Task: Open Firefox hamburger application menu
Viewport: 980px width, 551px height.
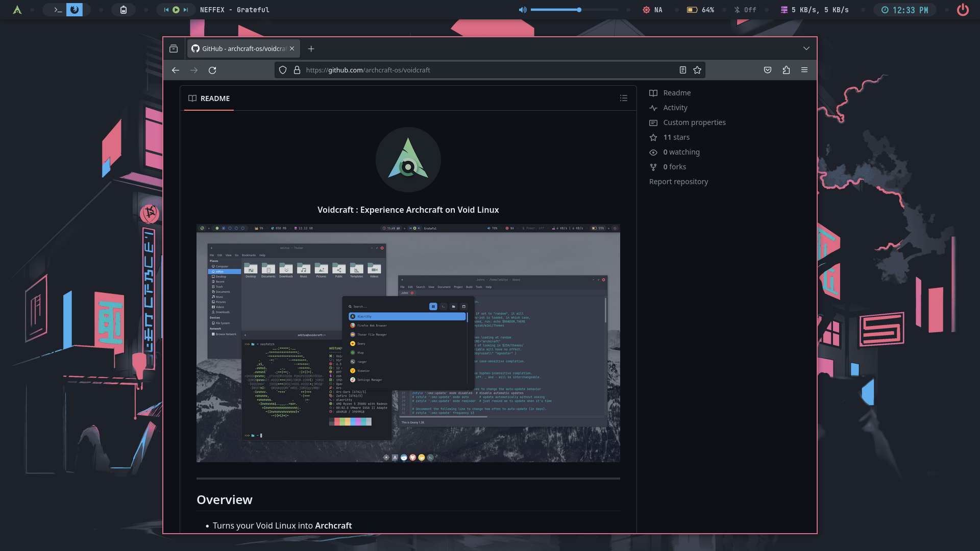Action: pos(804,70)
